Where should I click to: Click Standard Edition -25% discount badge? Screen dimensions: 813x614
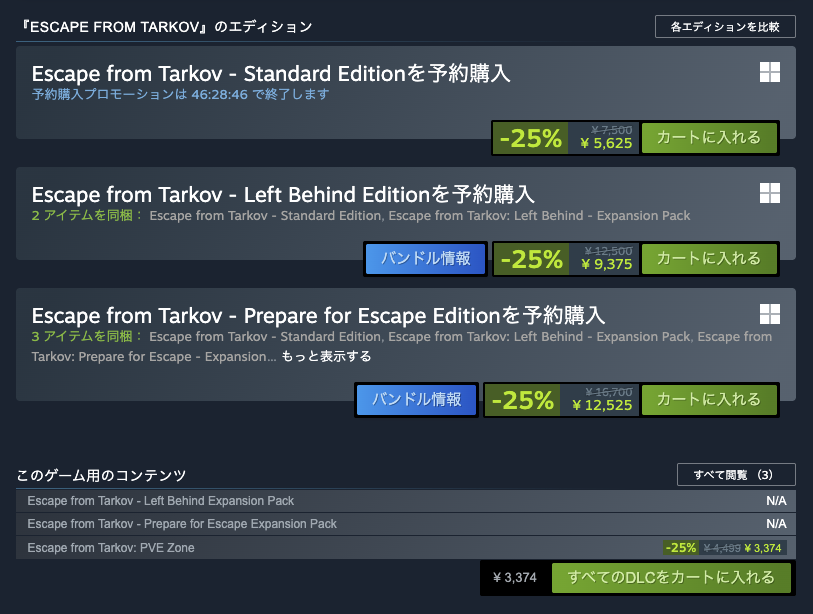(x=531, y=138)
